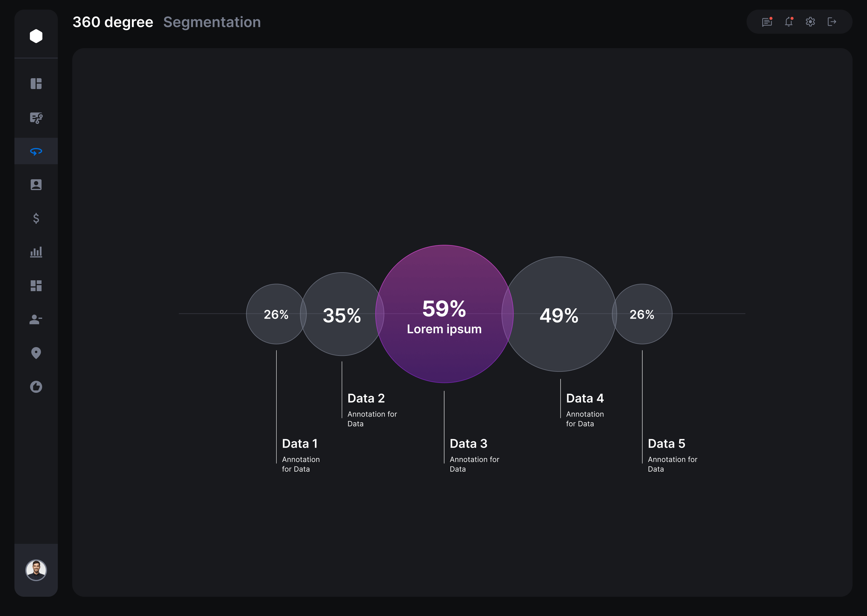Open the notifications bell icon
The height and width of the screenshot is (616, 867).
[789, 22]
